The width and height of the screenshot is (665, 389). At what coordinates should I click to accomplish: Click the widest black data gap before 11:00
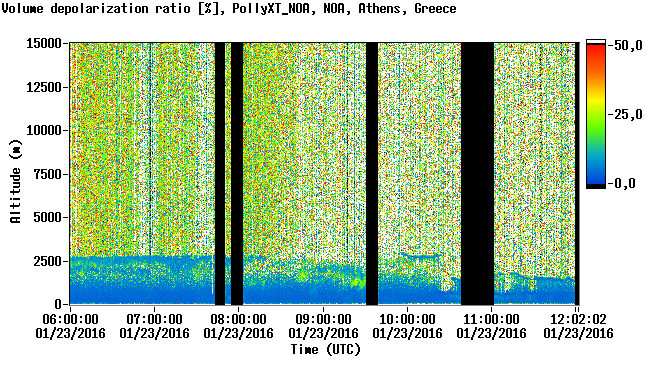(478, 174)
